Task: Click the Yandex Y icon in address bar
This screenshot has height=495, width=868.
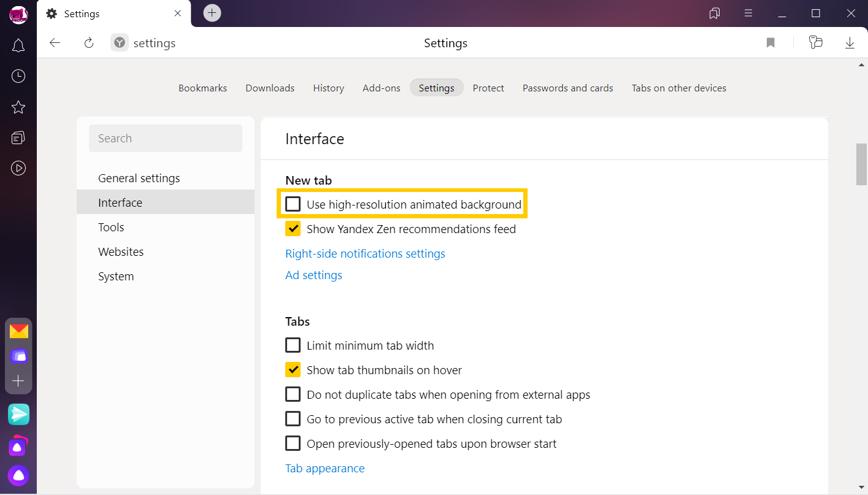Action: (x=120, y=42)
